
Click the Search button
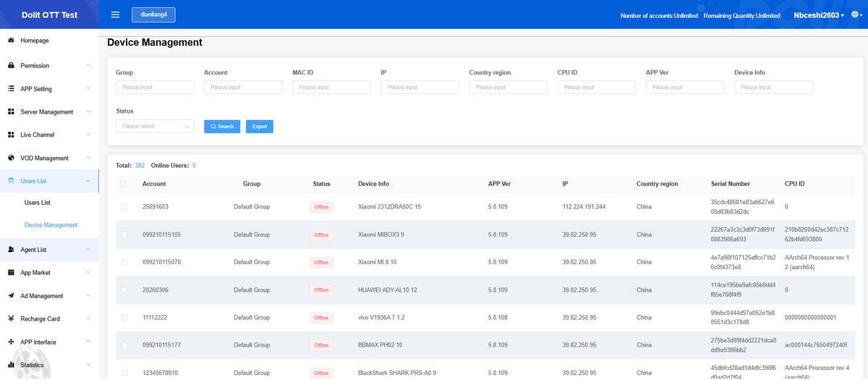tap(222, 126)
